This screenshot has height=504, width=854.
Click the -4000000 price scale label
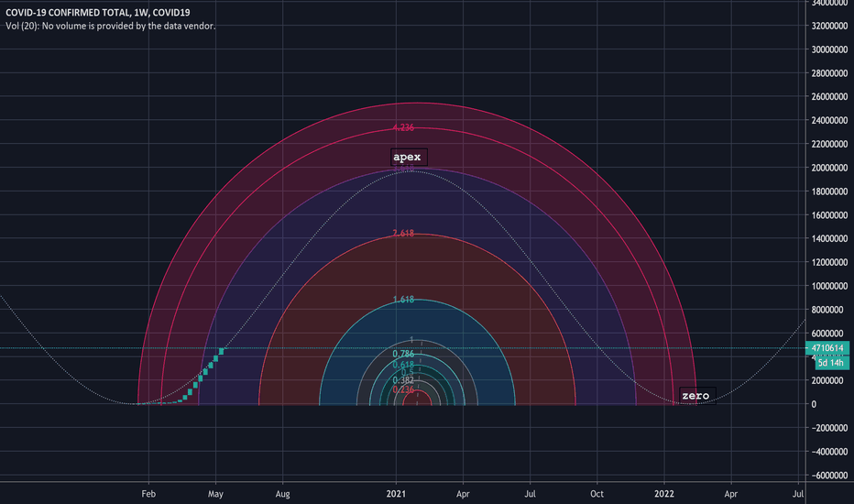(829, 452)
